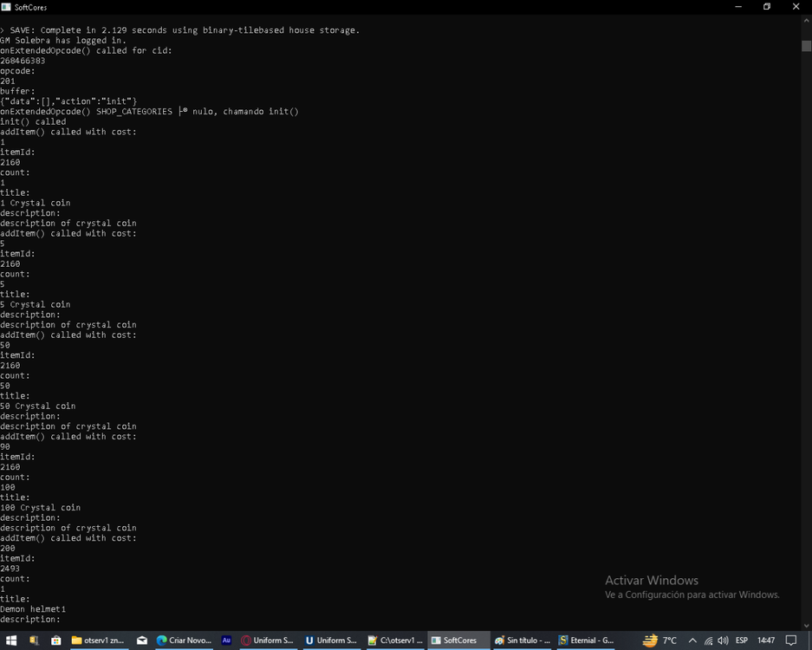Click the volume speaker tray icon
Image resolution: width=812 pixels, height=650 pixels.
(x=723, y=640)
